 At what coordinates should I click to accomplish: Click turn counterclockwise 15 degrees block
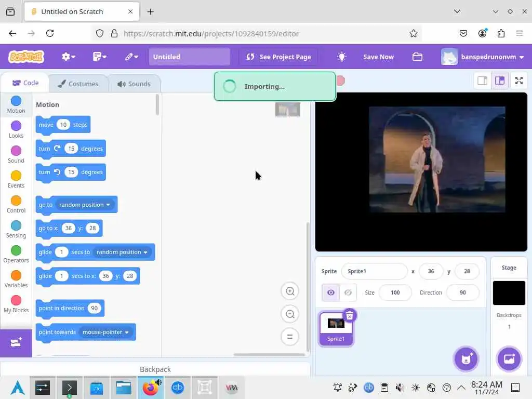point(71,172)
